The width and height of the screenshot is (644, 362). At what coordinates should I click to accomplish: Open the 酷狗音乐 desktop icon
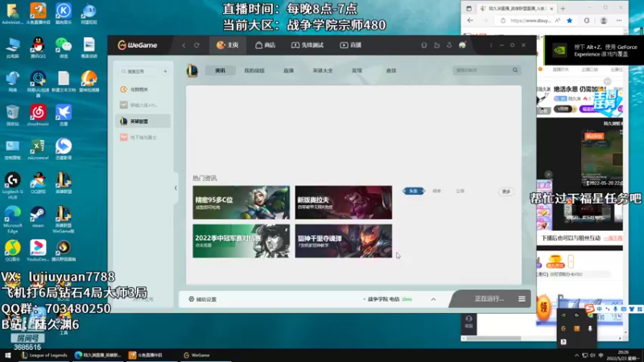point(64,14)
